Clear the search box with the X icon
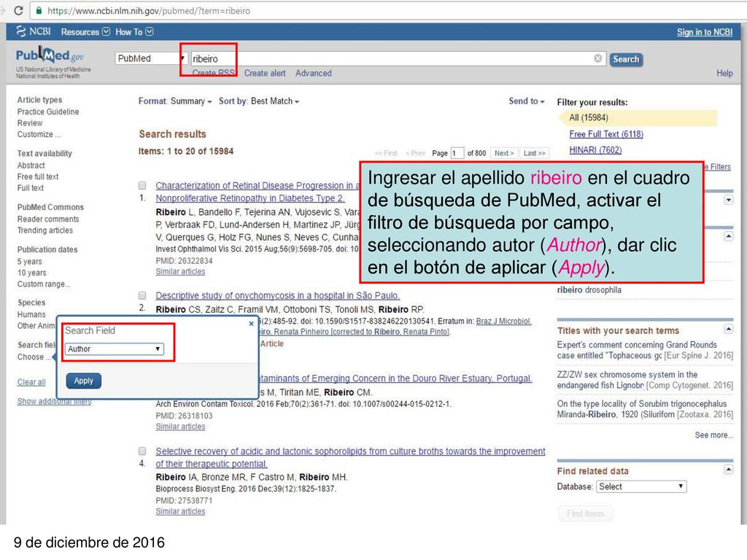This screenshot has height=560, width=747. [597, 58]
